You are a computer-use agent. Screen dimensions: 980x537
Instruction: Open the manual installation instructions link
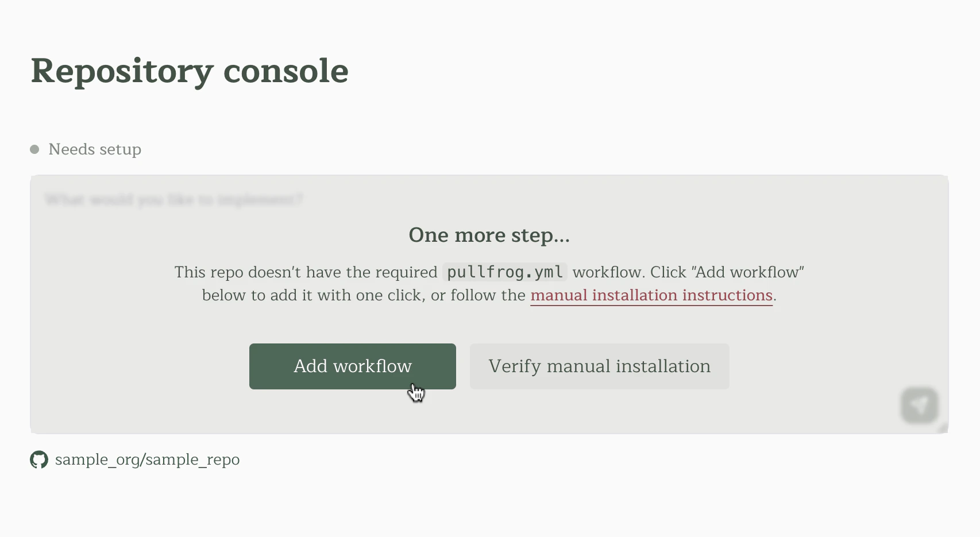651,295
